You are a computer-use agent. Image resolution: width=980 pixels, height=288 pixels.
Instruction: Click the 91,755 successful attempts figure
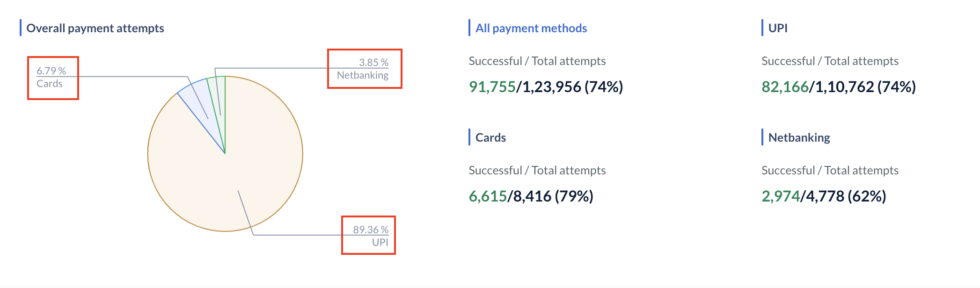[x=492, y=87]
